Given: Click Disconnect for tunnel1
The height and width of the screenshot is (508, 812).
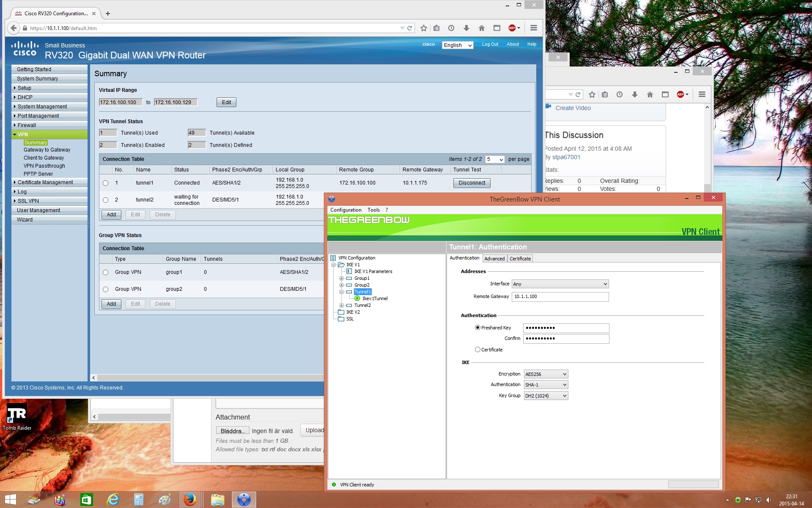Looking at the screenshot, I should tap(472, 183).
